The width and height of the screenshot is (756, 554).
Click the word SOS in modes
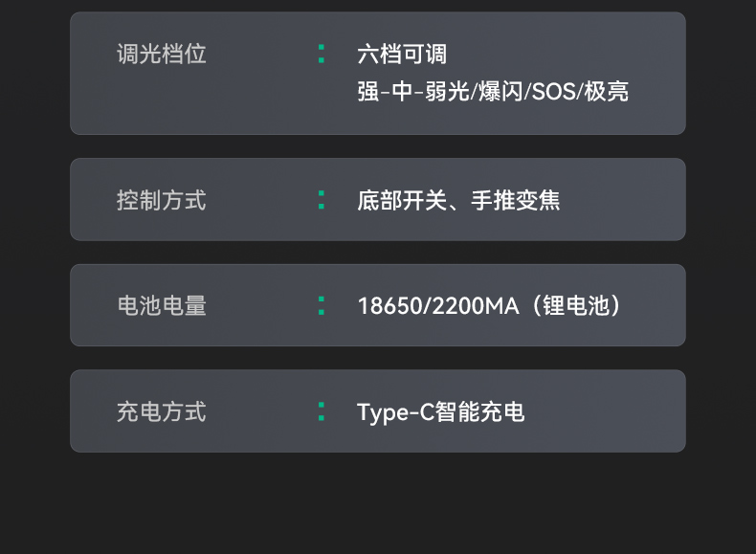click(553, 92)
